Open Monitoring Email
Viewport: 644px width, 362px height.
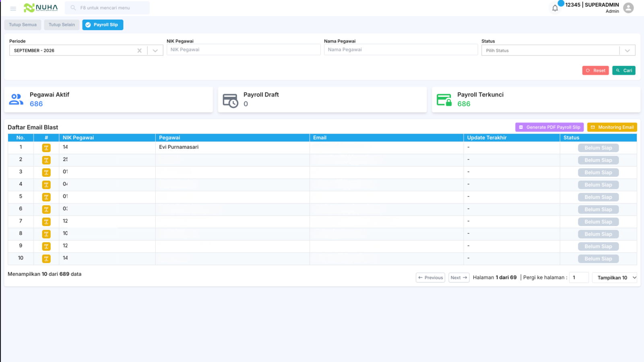(x=612, y=127)
